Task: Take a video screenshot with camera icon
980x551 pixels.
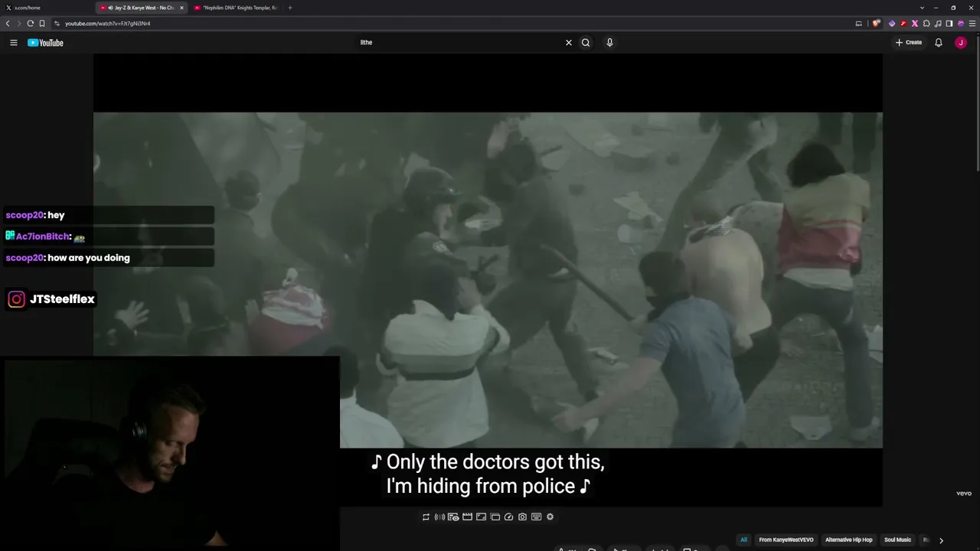Action: pos(522,517)
